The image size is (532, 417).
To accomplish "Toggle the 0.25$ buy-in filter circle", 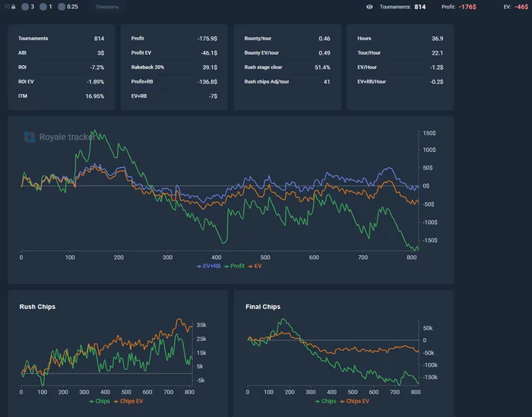I will pos(62,7).
